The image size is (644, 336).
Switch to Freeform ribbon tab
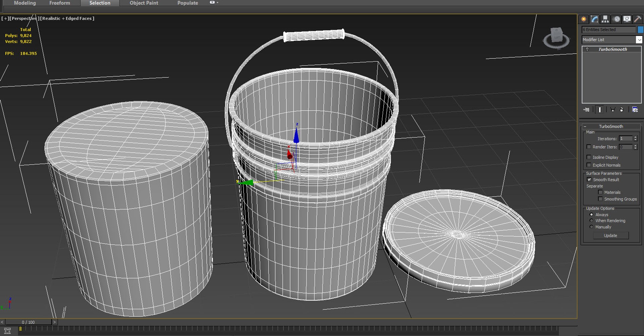[60, 3]
